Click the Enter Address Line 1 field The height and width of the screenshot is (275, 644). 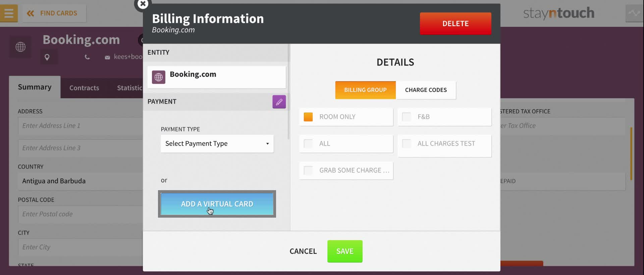tap(80, 126)
